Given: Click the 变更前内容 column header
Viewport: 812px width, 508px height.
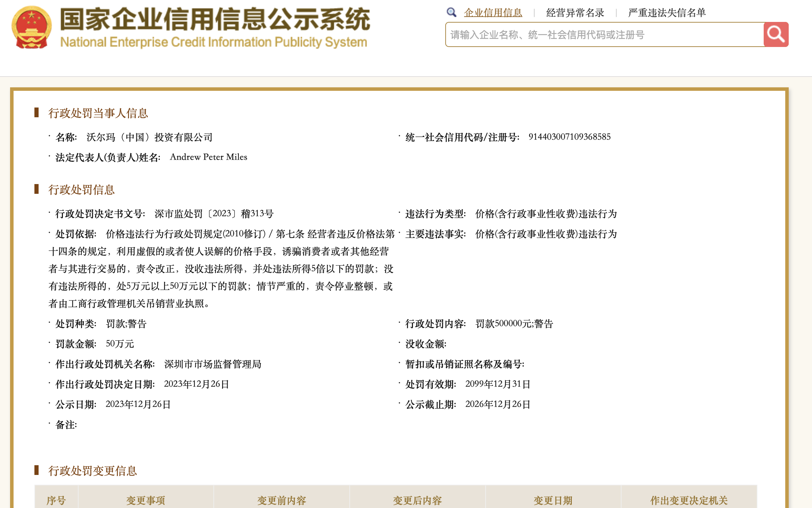Looking at the screenshot, I should [x=282, y=500].
